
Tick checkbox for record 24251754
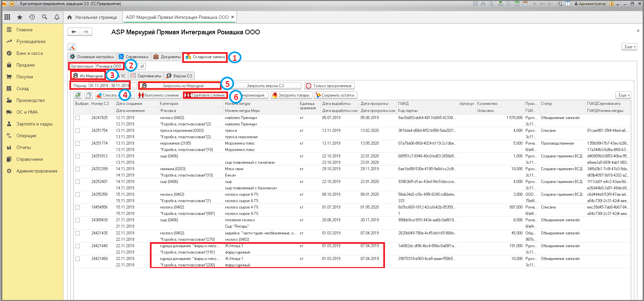(x=78, y=130)
